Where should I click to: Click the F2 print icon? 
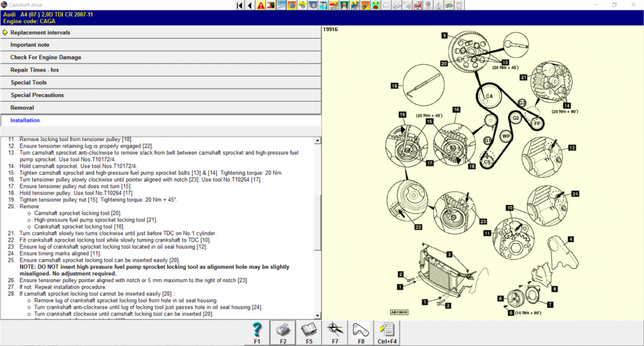pyautogui.click(x=283, y=332)
